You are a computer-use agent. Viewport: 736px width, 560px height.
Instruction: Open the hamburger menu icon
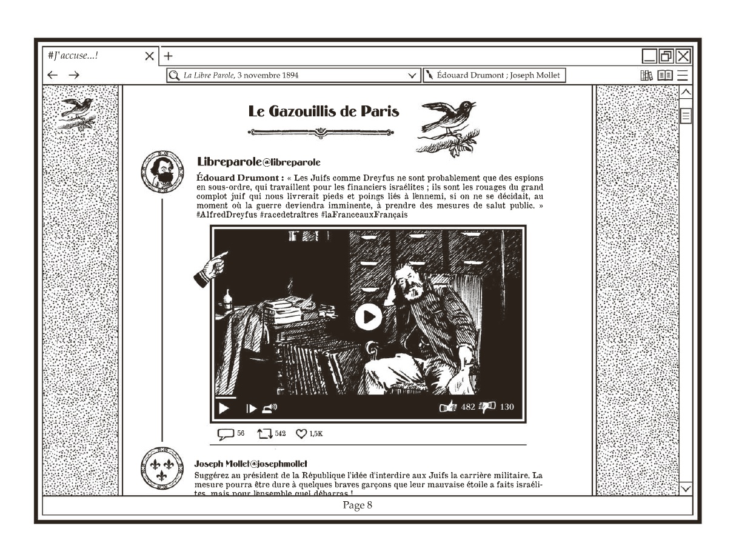(683, 75)
